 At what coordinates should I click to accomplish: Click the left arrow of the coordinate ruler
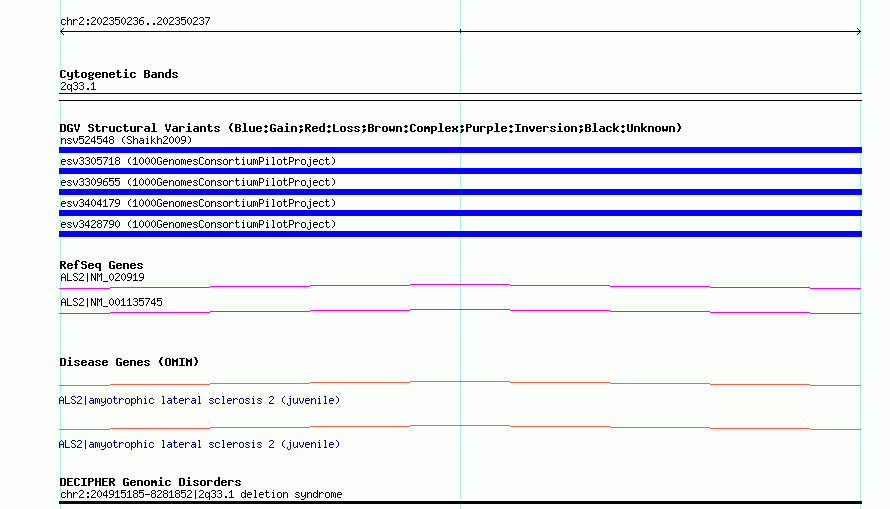pos(62,32)
